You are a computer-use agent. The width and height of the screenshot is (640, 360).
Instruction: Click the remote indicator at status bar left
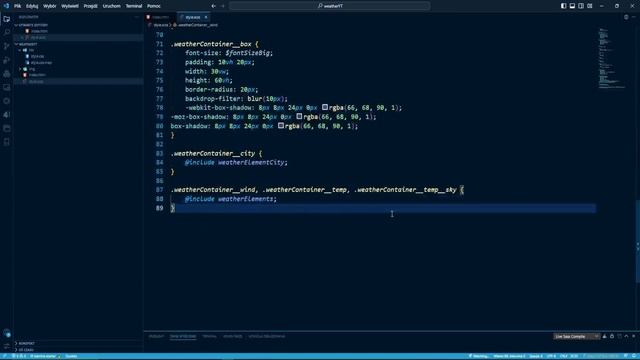4,356
